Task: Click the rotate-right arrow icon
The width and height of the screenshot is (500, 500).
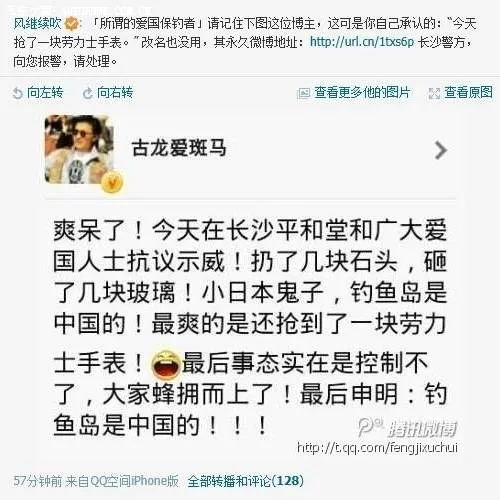Action: (87, 93)
